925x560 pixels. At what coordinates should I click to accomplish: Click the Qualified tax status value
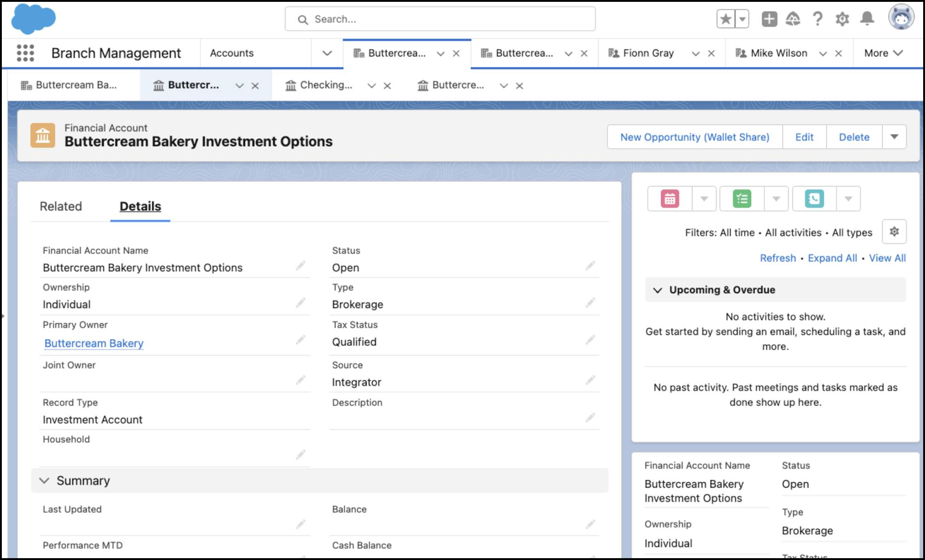pyautogui.click(x=354, y=342)
